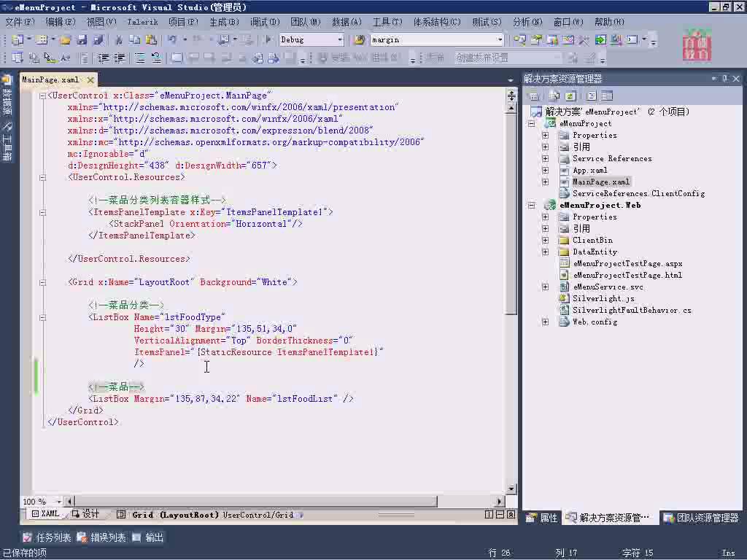Open the 输出 panel tab
Viewport: 747px width, 560px height.
(147, 537)
